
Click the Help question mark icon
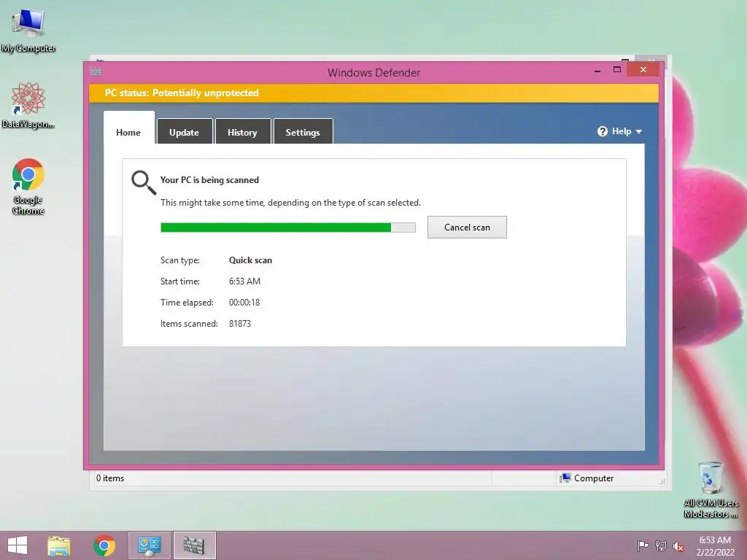point(602,131)
